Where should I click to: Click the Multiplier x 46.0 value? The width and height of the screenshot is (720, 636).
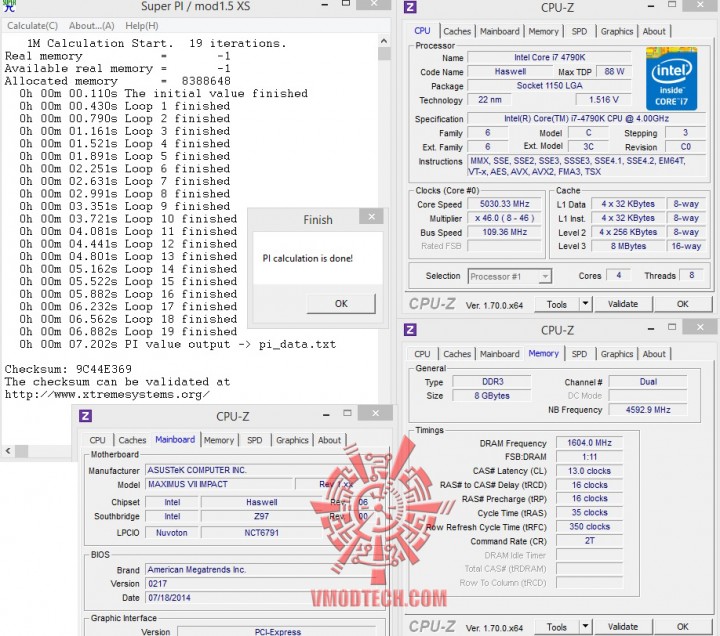(504, 218)
